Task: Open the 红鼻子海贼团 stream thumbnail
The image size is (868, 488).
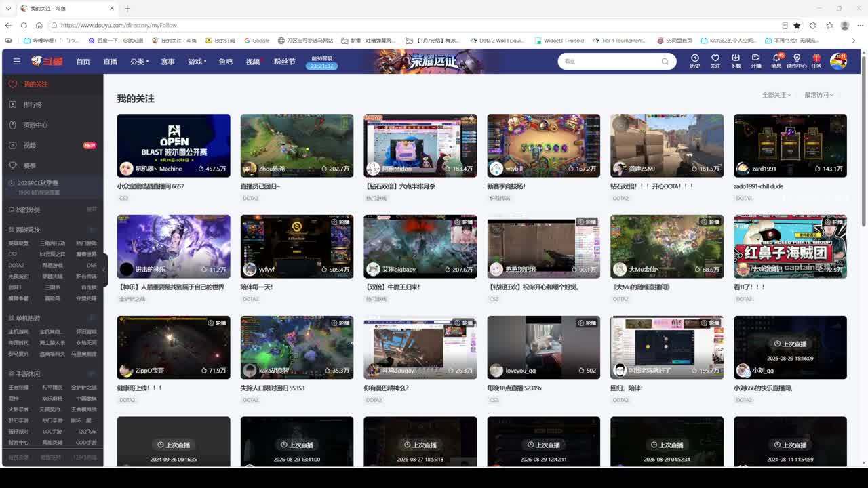Action: click(790, 246)
